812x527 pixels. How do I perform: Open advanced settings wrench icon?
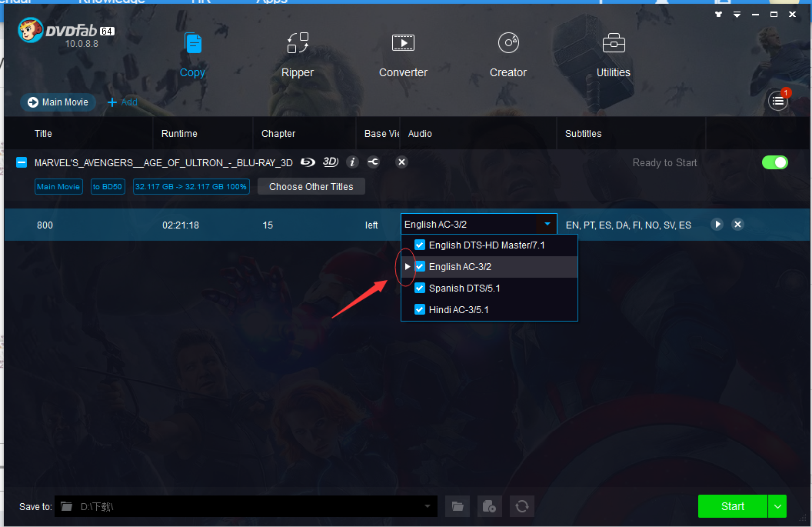(374, 162)
